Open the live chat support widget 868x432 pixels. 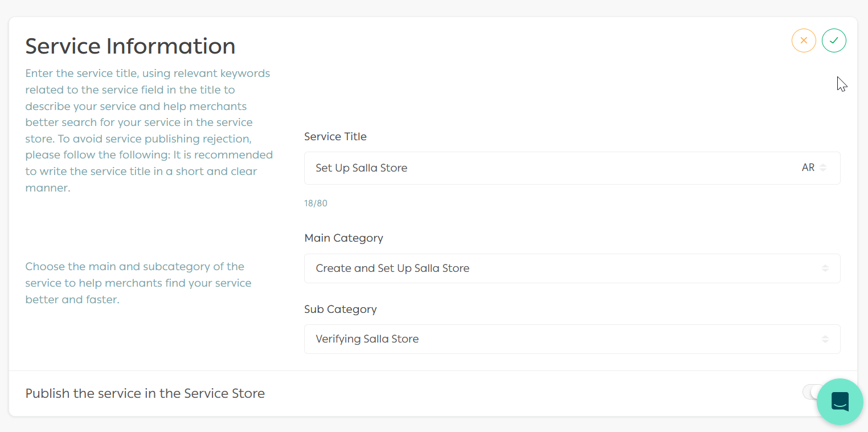pyautogui.click(x=840, y=401)
